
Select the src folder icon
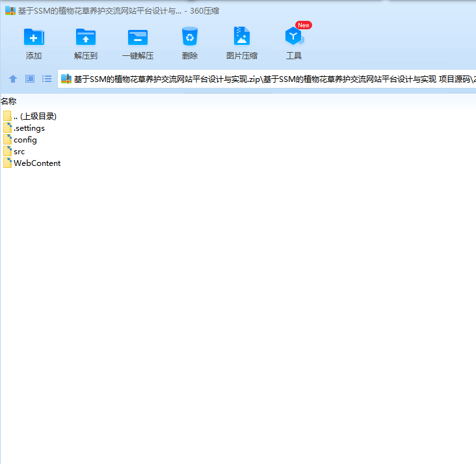point(8,151)
